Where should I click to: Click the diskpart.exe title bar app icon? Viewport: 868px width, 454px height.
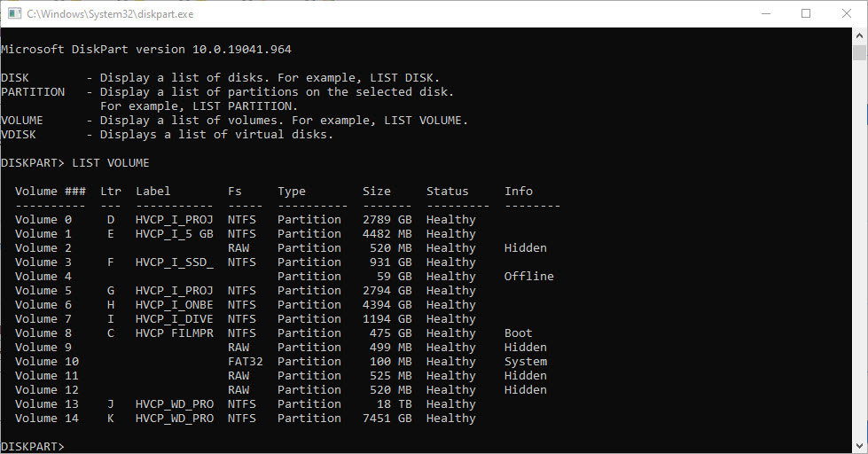(14, 13)
